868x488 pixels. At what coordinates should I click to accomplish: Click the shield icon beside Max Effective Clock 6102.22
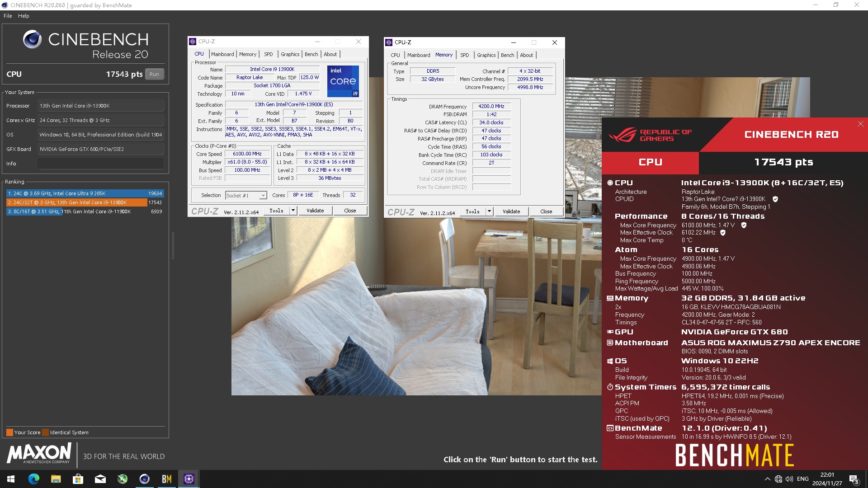[723, 233]
